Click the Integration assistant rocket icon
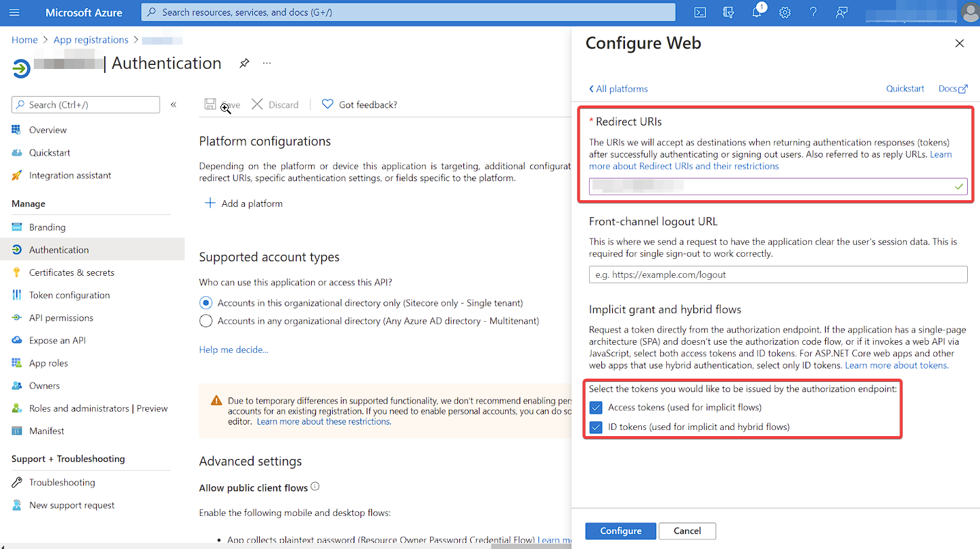980x549 pixels. (x=17, y=175)
